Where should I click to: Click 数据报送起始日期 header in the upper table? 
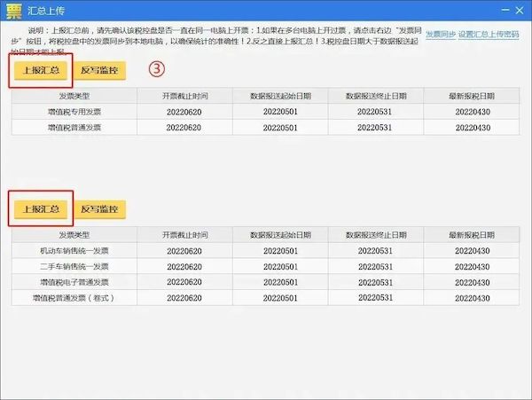[x=280, y=96]
